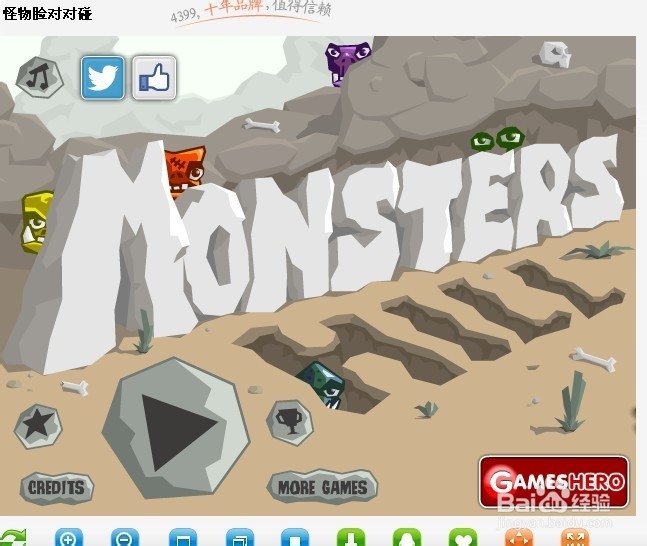Click the 怪物脸对对碰 game title text
This screenshot has height=546, width=647.
click(47, 14)
